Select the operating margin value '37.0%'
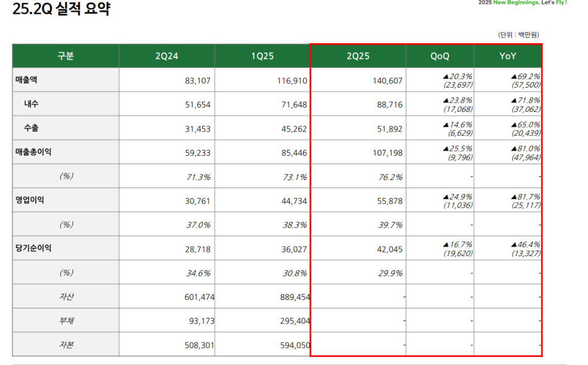The image size is (588, 365). point(198,225)
